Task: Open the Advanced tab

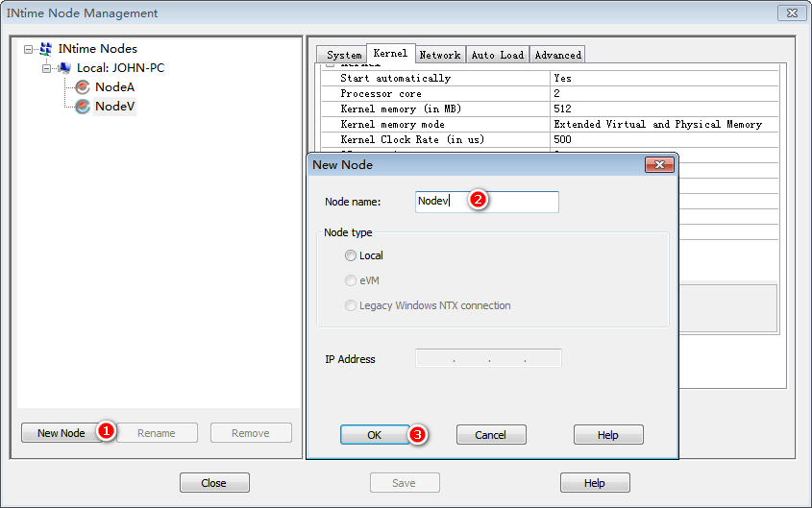Action: [x=557, y=55]
